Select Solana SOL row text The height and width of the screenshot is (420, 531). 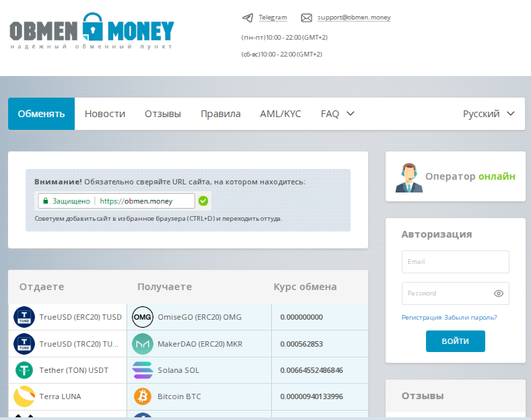tap(178, 370)
